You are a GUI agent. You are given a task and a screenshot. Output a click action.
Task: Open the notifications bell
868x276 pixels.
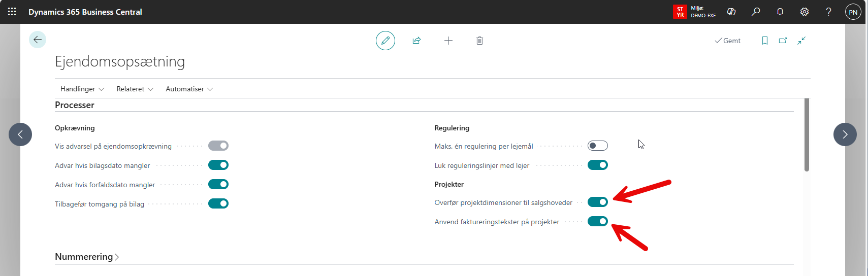click(x=780, y=12)
